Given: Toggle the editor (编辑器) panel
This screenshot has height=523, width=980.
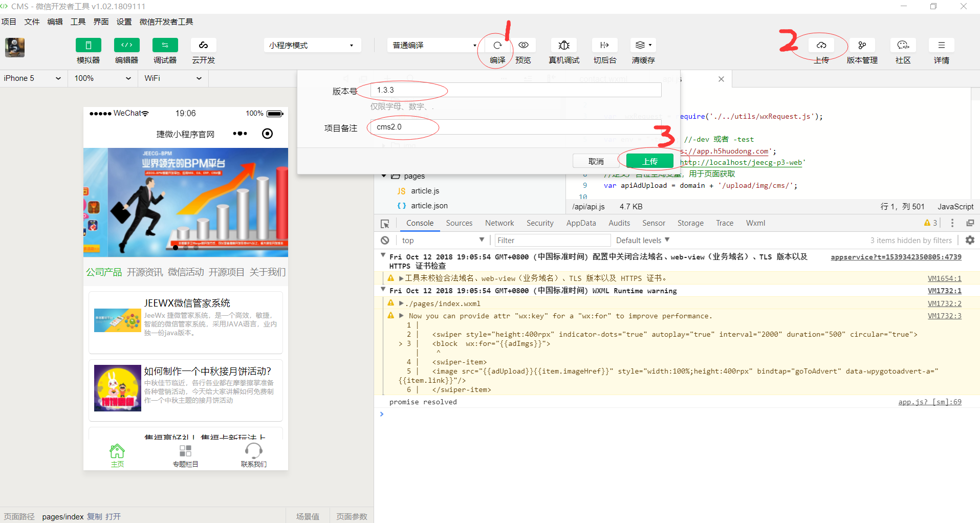Looking at the screenshot, I should point(127,45).
